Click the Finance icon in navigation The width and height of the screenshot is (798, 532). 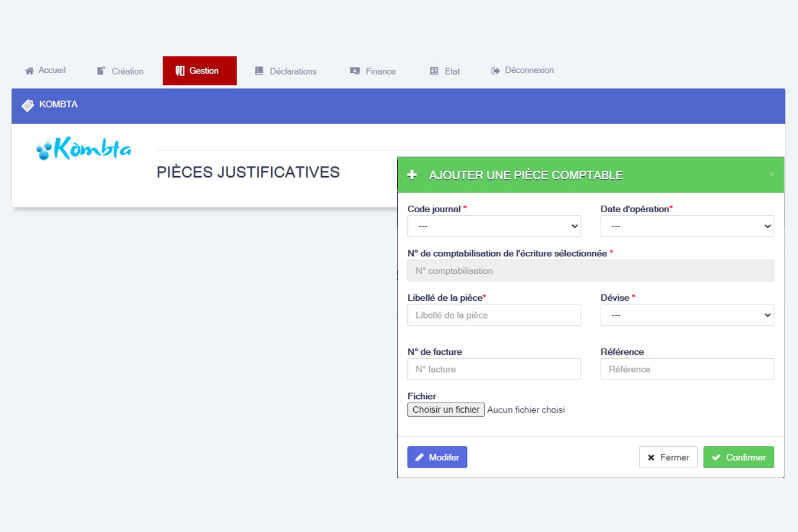355,71
